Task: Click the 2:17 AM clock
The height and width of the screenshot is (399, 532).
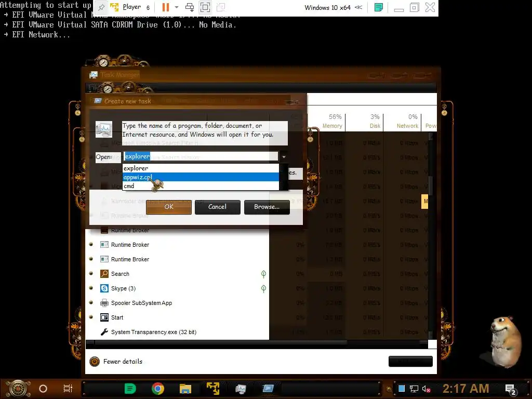Action: point(466,389)
